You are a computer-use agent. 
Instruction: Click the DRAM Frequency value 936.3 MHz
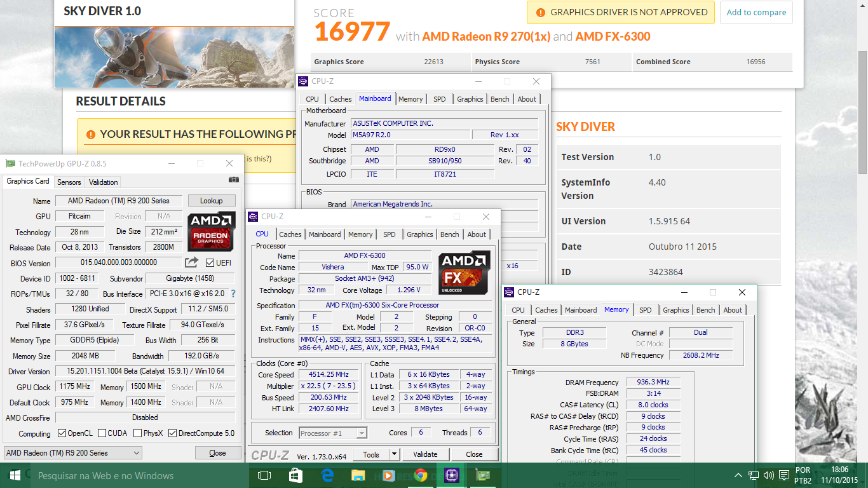[653, 383]
